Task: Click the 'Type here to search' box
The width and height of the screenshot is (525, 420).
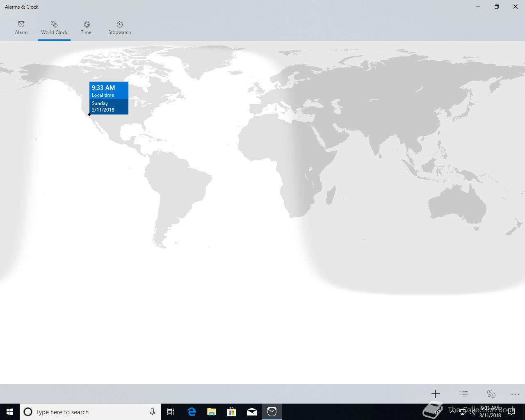Action: [90, 412]
